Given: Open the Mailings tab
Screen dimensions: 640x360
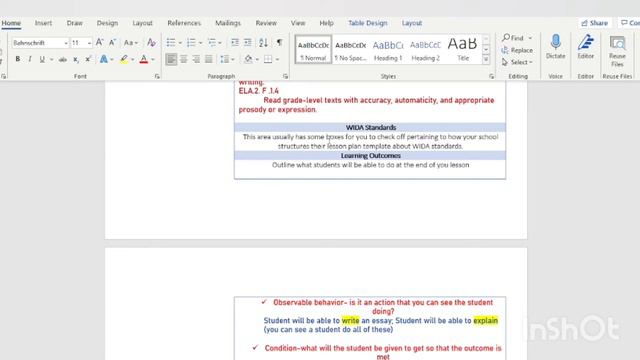Looking at the screenshot, I should point(228,23).
